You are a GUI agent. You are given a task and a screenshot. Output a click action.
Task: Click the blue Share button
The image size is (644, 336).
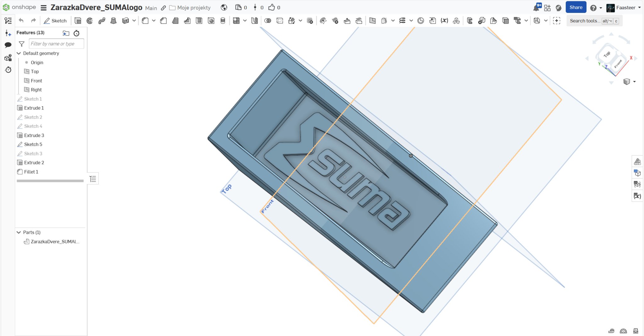pos(576,7)
